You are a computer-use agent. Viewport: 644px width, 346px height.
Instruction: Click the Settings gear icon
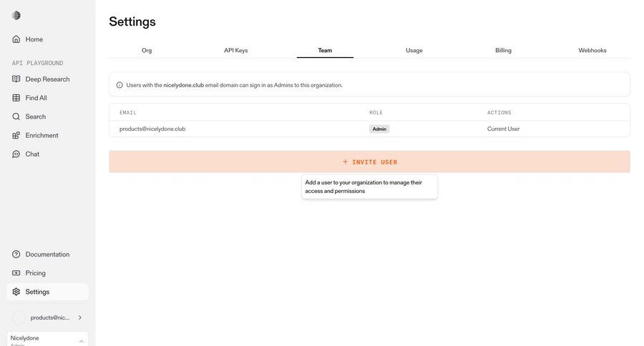pos(16,292)
